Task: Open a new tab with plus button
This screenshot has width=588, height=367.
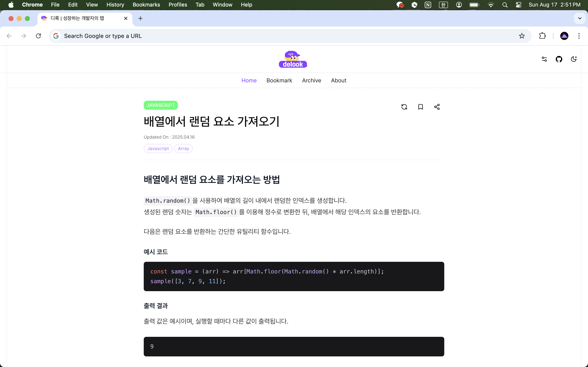Action: [140, 18]
